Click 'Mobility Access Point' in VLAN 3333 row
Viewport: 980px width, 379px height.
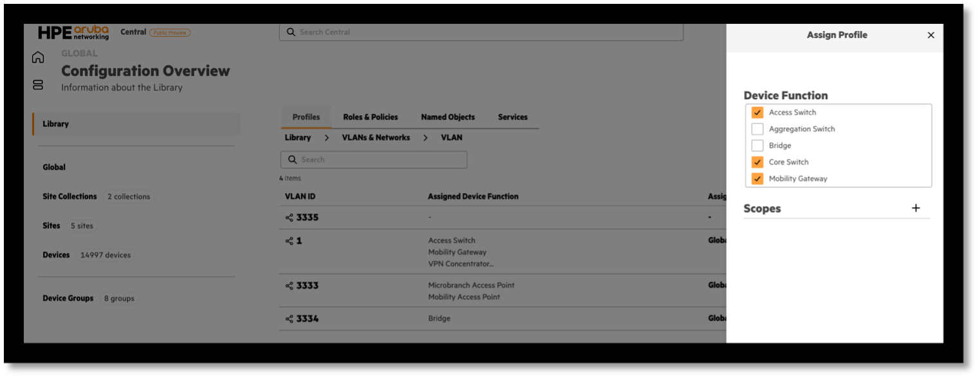(464, 297)
